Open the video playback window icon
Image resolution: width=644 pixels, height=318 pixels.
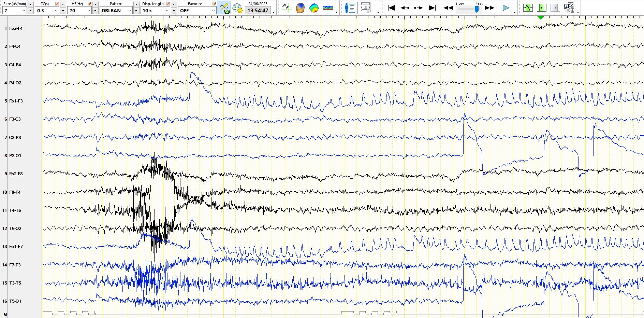click(x=366, y=8)
